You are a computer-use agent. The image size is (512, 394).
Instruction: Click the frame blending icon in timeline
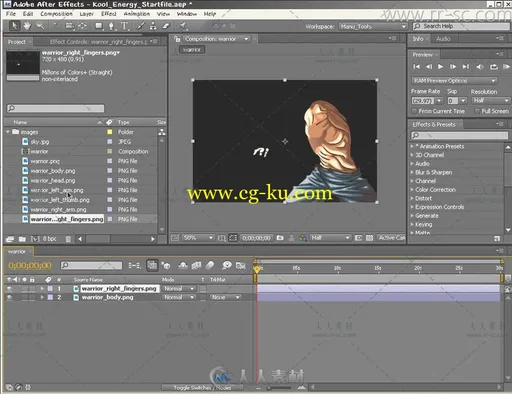coord(196,265)
